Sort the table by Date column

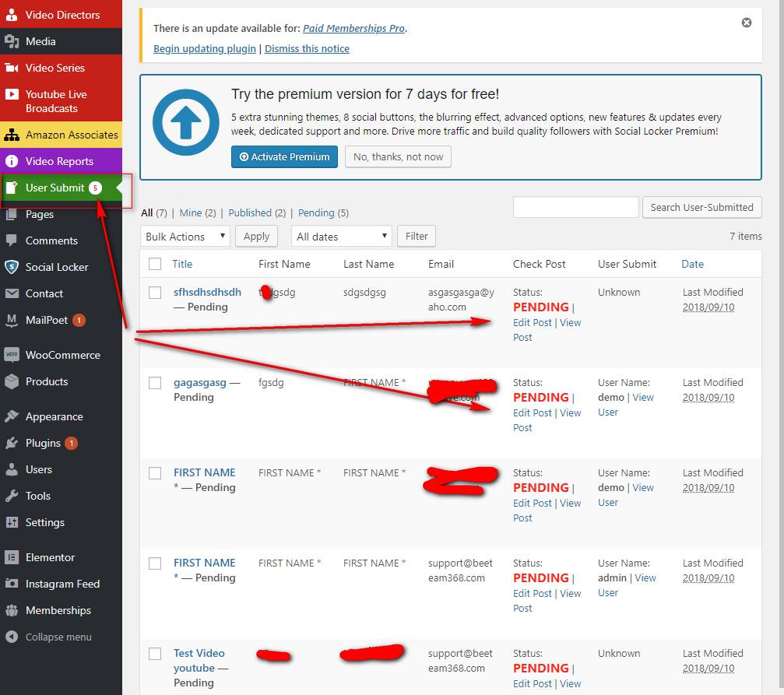tap(692, 264)
